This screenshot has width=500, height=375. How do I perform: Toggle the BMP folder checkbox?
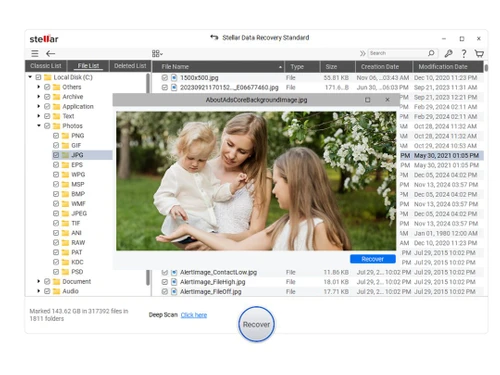(x=56, y=194)
